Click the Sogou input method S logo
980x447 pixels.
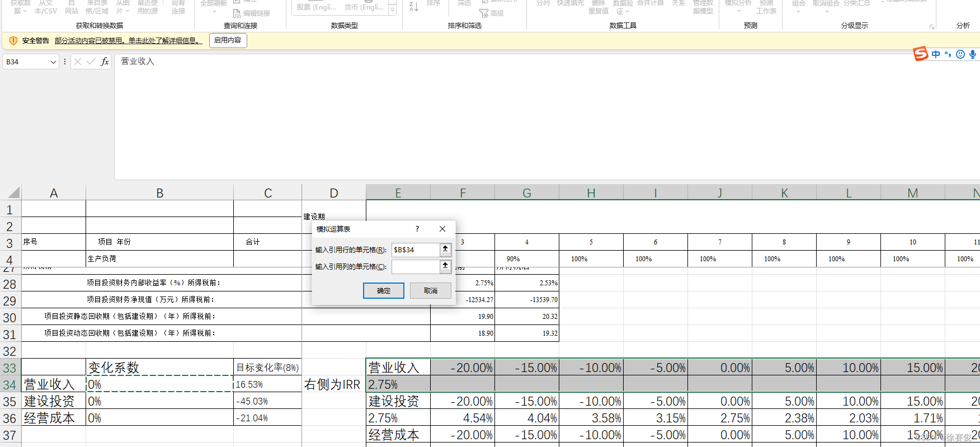tap(921, 54)
